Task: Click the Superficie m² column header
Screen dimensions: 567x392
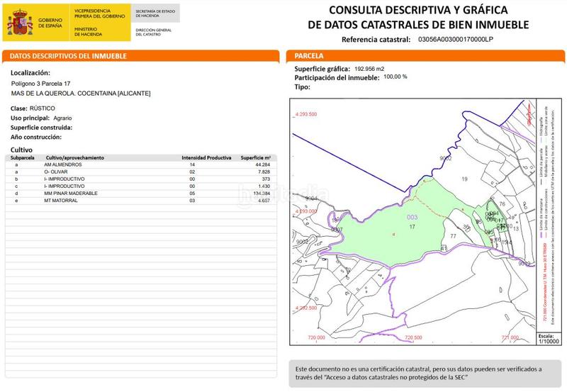Action: 256,157
